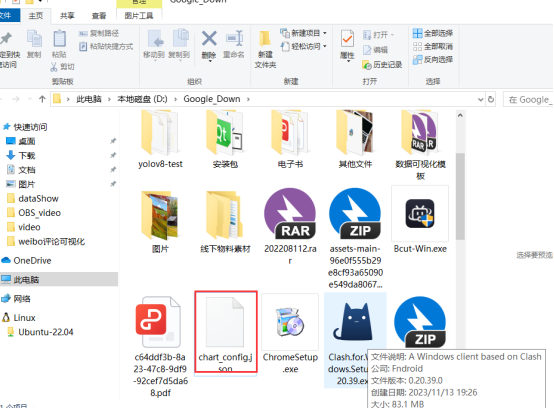Click the red X delete icon in ribbon
The width and height of the screenshot is (554, 409).
point(209,38)
